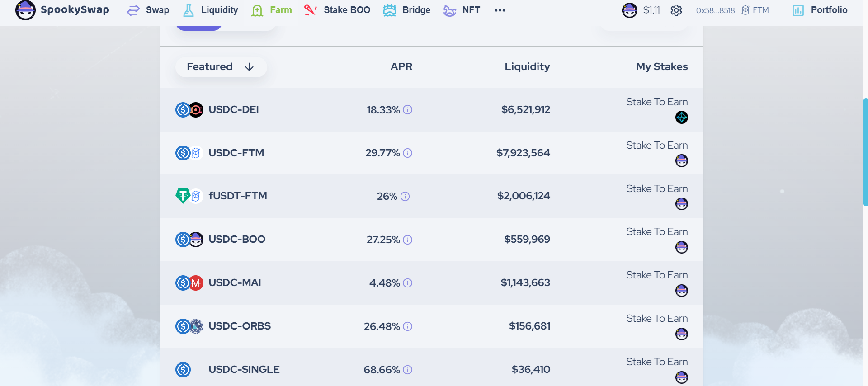The width and height of the screenshot is (868, 386).
Task: Sort by APR column header
Action: [401, 67]
